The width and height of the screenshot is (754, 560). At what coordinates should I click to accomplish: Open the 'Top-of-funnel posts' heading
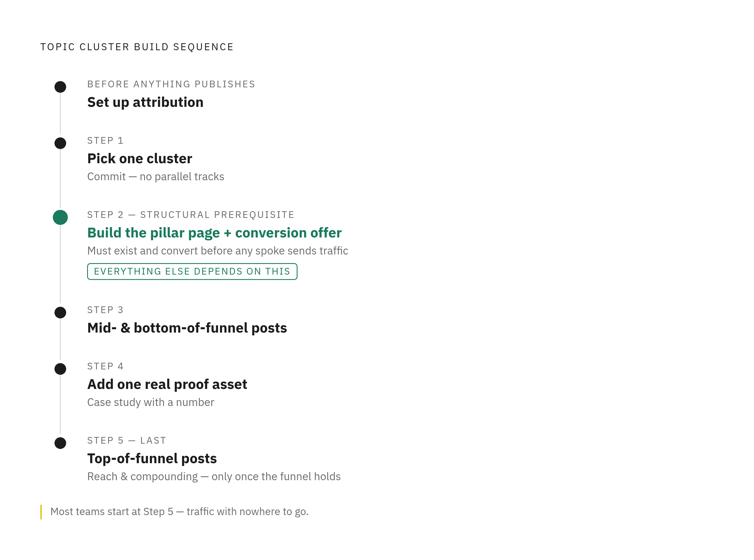click(152, 459)
